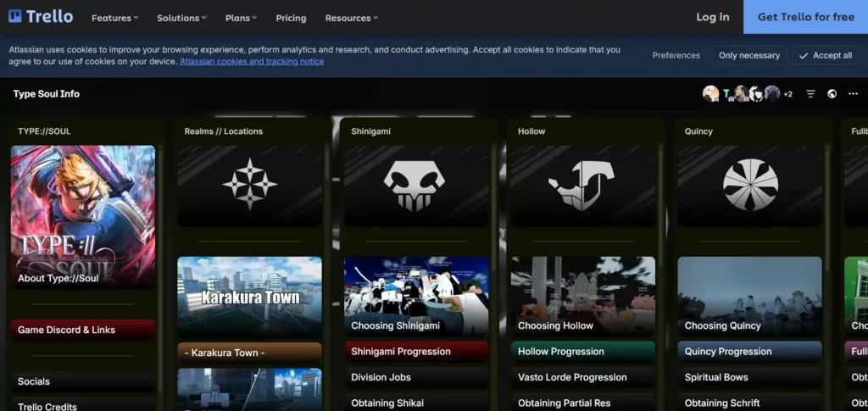The height and width of the screenshot is (411, 868).
Task: Go to the Pricing page
Action: pyautogui.click(x=291, y=18)
